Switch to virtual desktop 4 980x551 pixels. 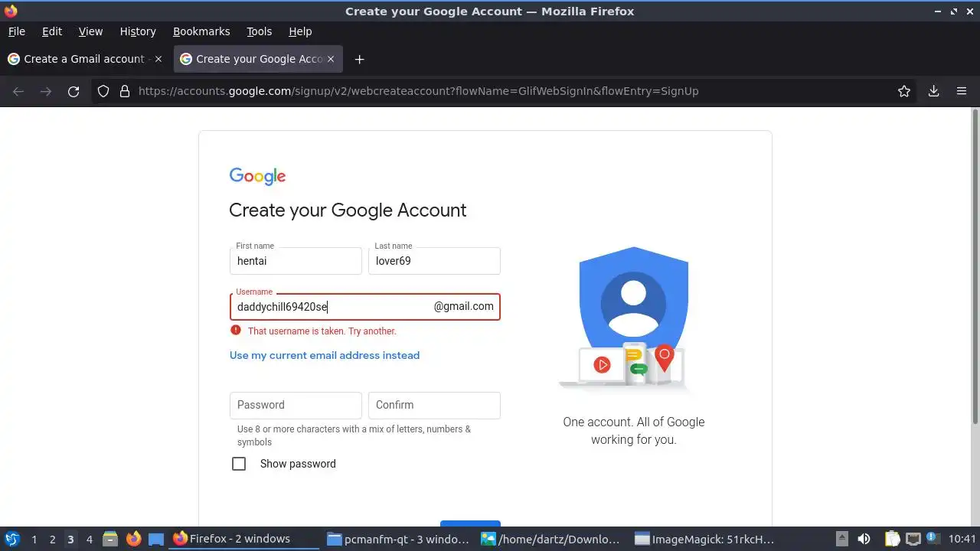(x=89, y=539)
